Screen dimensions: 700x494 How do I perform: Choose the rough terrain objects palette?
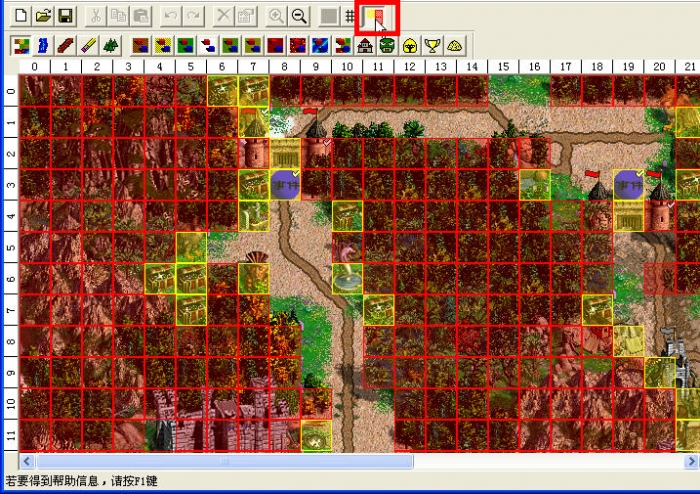tap(253, 45)
